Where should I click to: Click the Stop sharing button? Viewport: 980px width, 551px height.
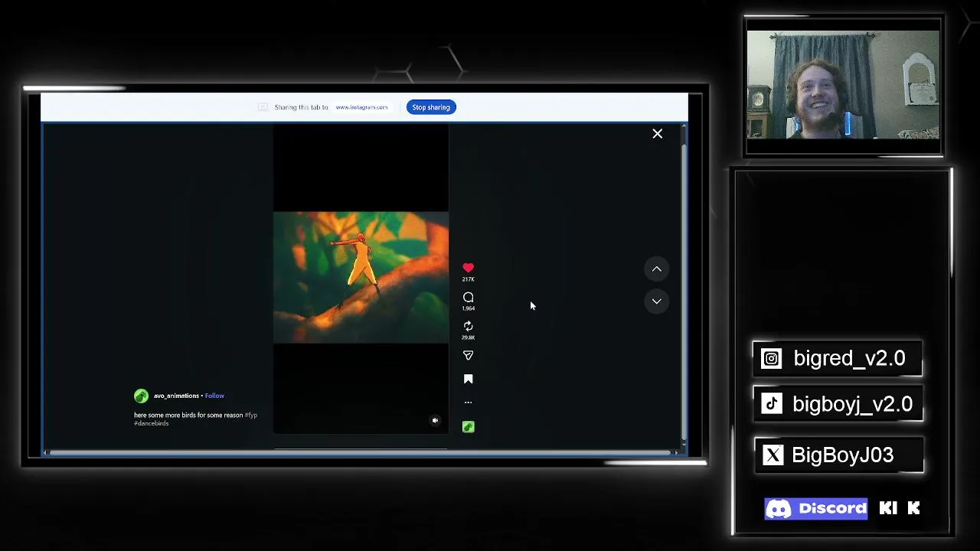coord(431,107)
